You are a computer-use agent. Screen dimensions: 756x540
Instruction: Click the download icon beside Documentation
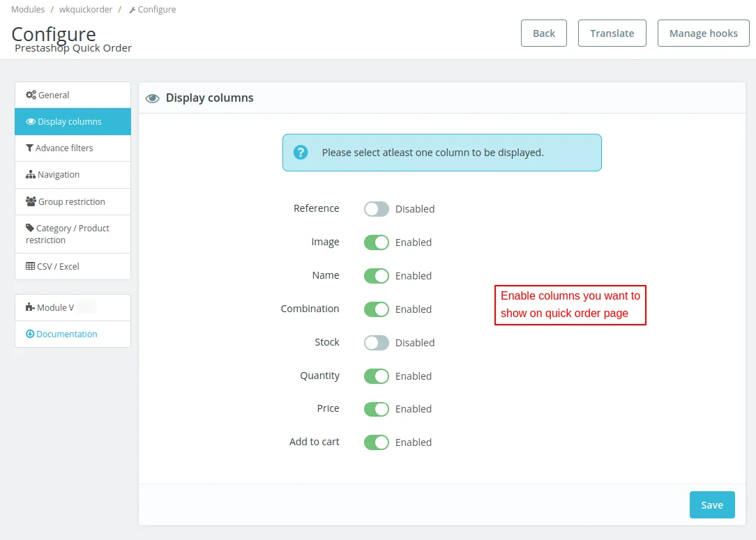(x=30, y=334)
